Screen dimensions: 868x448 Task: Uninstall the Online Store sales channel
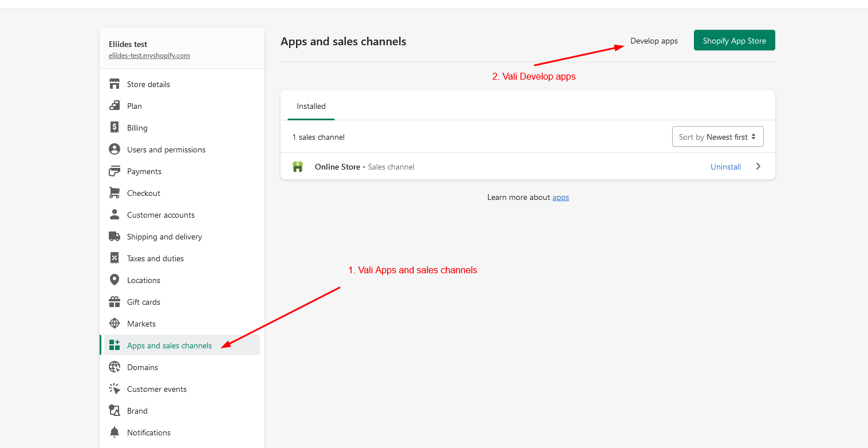pos(725,167)
